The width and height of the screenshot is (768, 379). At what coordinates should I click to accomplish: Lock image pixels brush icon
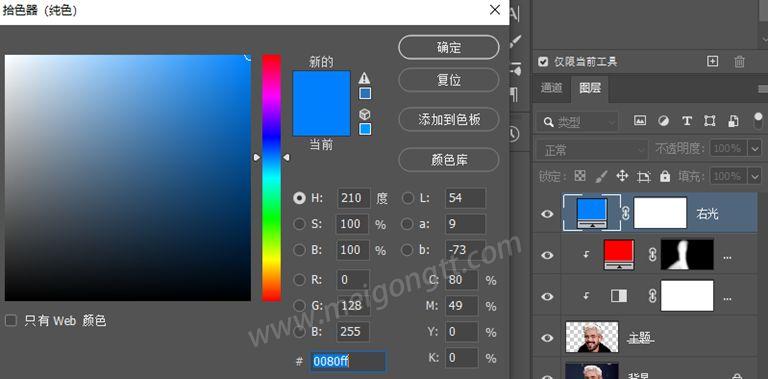601,176
